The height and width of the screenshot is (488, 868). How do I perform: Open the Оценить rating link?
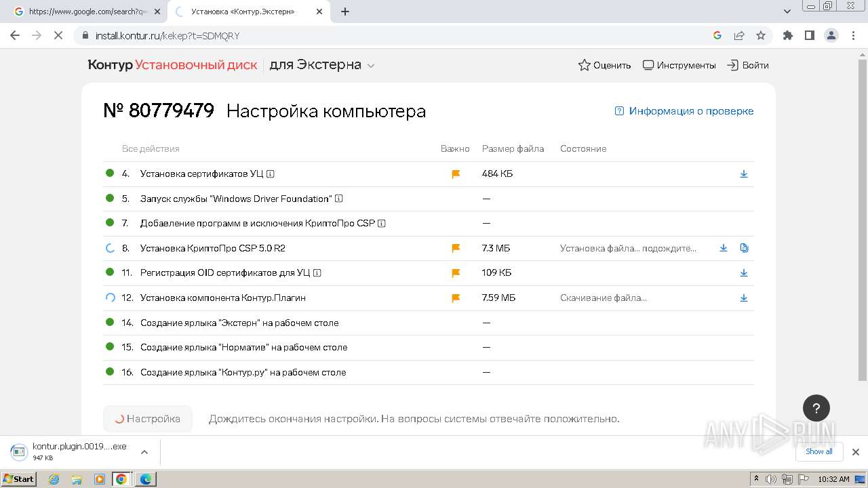[x=604, y=66]
